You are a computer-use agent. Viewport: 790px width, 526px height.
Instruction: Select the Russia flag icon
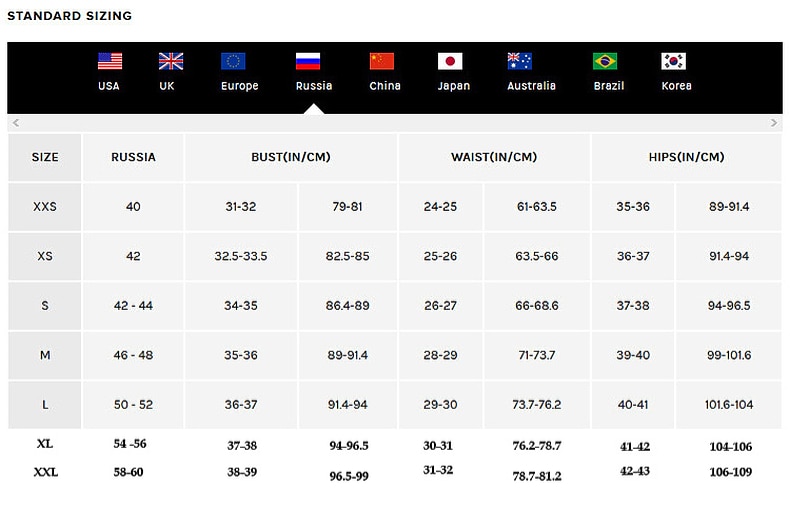(x=308, y=61)
